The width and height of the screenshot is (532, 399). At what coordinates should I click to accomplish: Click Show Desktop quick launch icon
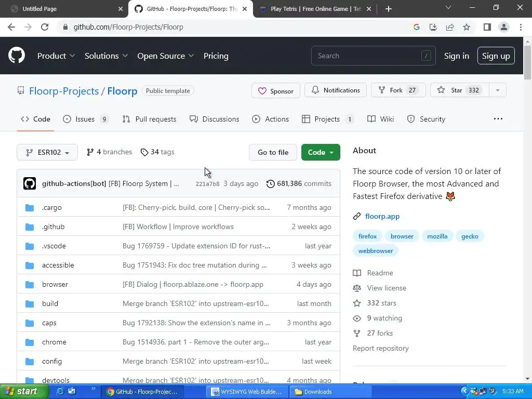(72, 391)
